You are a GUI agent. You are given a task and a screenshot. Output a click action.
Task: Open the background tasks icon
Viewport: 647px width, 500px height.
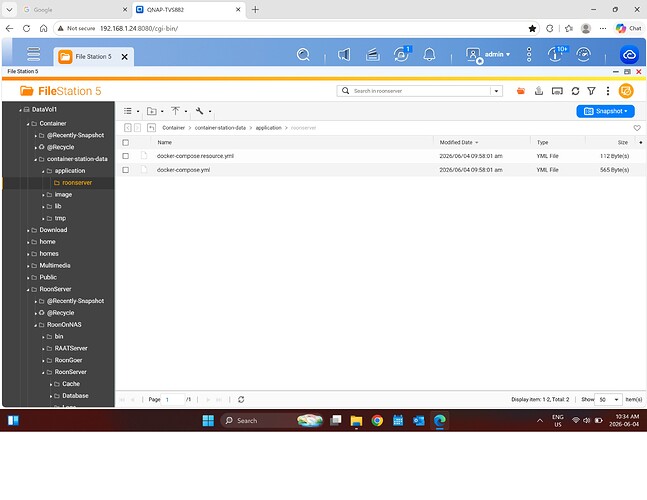pos(373,54)
